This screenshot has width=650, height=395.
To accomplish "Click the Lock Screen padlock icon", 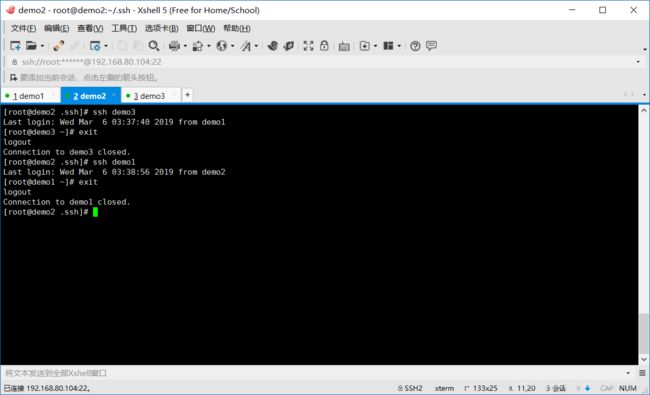I will point(324,46).
